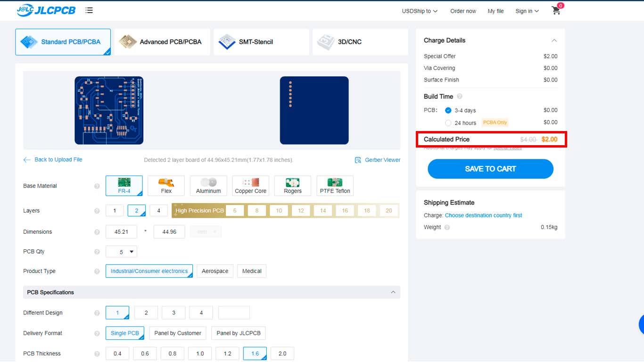Screen dimensions: 644x362
Task: Click the help icon next to Different Design
Action: tap(97, 313)
